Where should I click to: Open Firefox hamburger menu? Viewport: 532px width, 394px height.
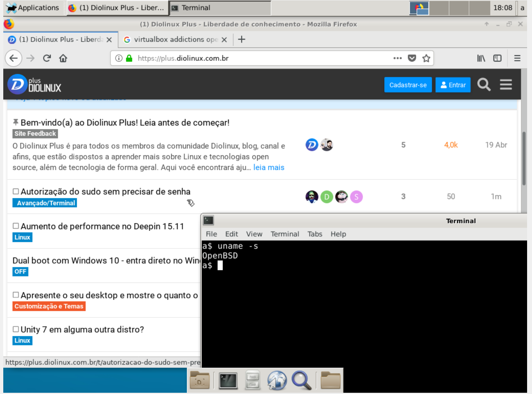pos(517,58)
